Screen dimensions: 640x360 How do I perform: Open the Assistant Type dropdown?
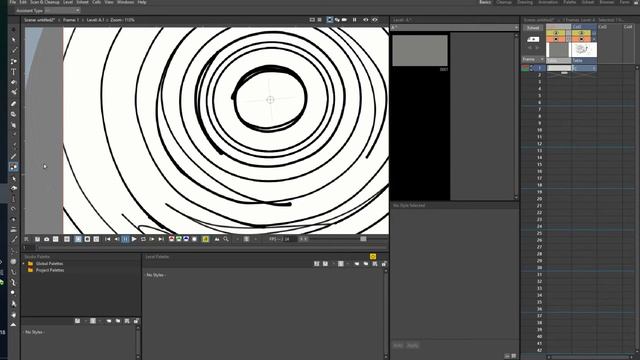click(x=62, y=11)
